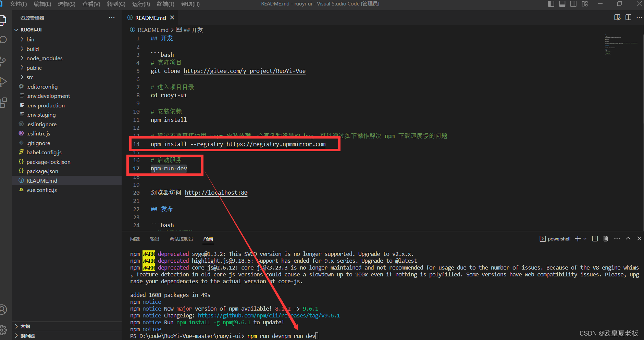Image resolution: width=644 pixels, height=340 pixels.
Task: Open the 选择(S) menu
Action: (66, 4)
